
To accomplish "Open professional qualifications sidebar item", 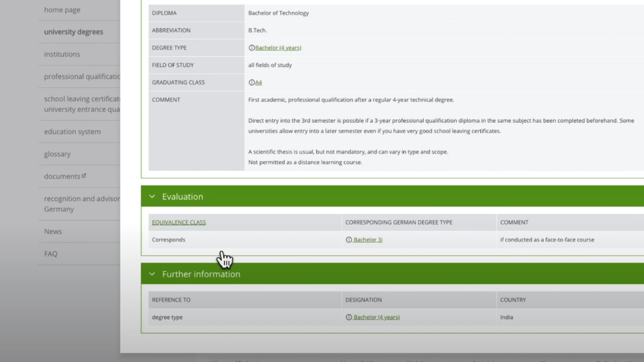I will [82, 77].
